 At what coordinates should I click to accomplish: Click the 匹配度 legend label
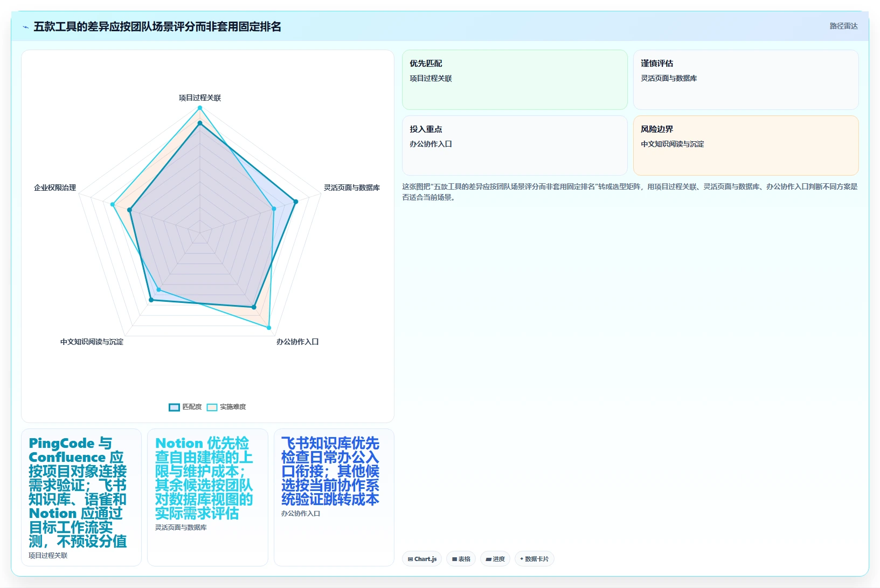point(192,407)
